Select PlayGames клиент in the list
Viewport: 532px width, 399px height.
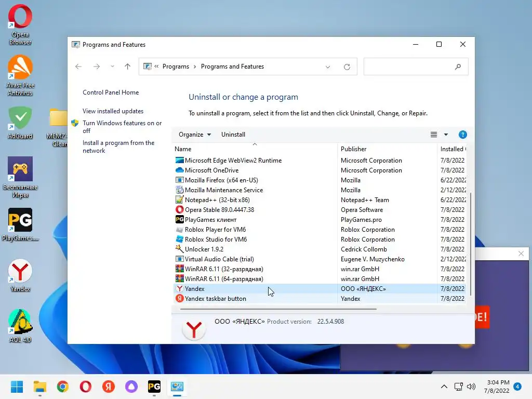coord(319,220)
